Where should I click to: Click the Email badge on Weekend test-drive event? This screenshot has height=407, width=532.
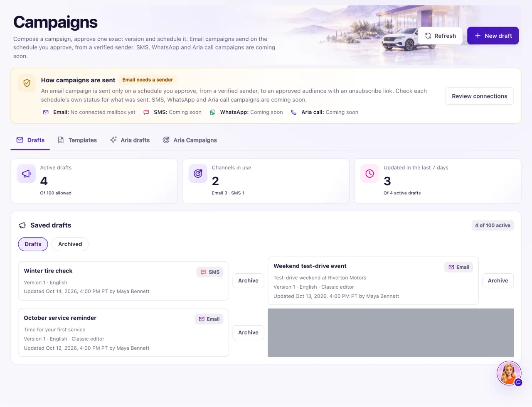[459, 267]
